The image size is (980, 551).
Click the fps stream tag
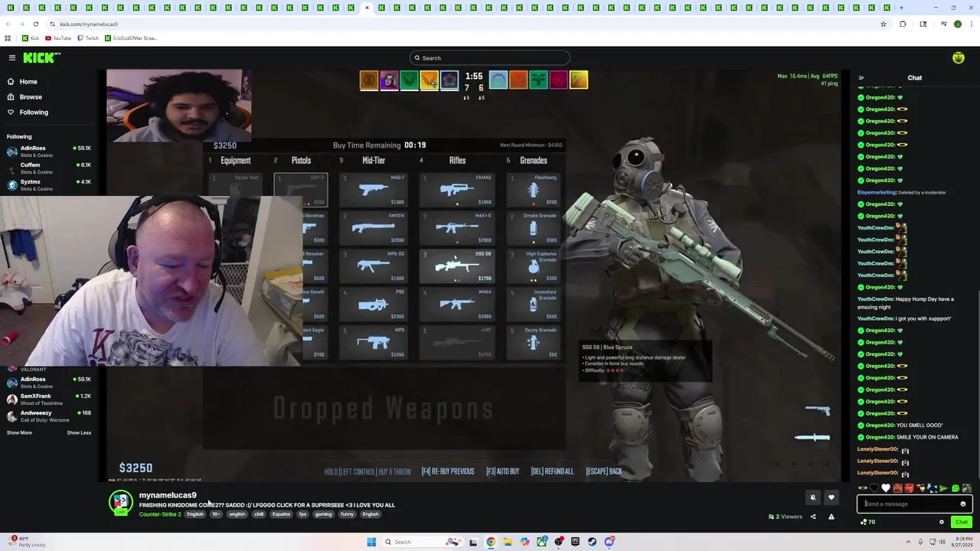(302, 514)
